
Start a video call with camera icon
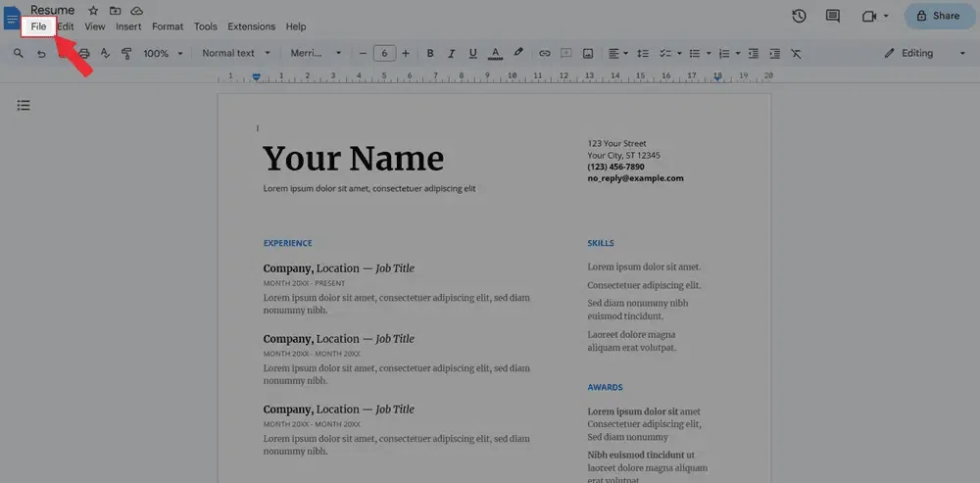tap(868, 17)
